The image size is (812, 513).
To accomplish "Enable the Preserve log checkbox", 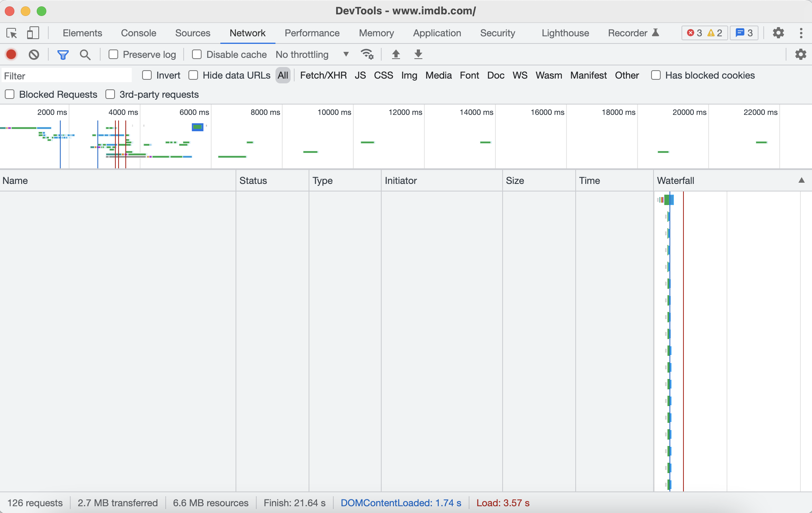I will click(x=113, y=55).
